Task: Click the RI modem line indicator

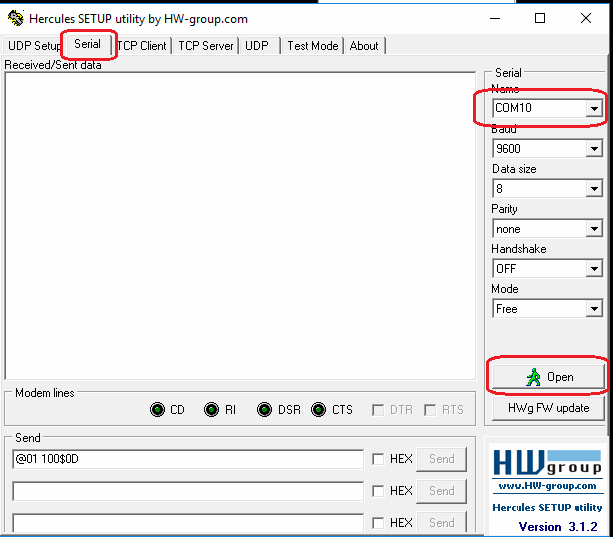Action: [x=211, y=410]
